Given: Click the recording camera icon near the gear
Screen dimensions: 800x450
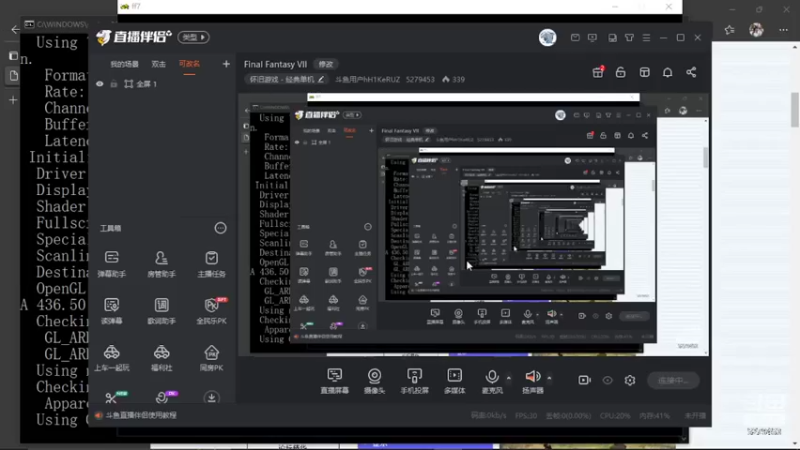Looking at the screenshot, I should click(584, 380).
